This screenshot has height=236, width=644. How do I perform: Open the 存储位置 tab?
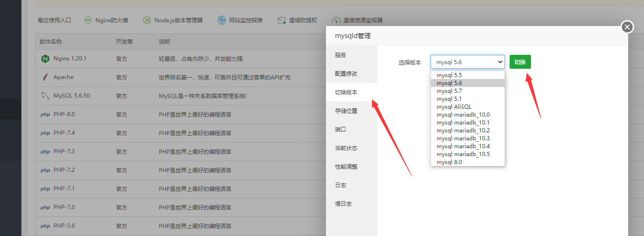pyautogui.click(x=352, y=111)
